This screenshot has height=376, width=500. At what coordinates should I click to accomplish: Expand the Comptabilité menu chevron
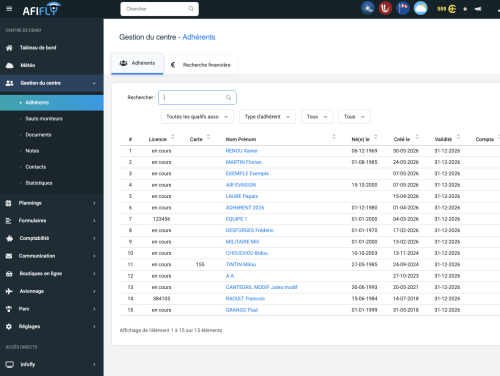94,238
